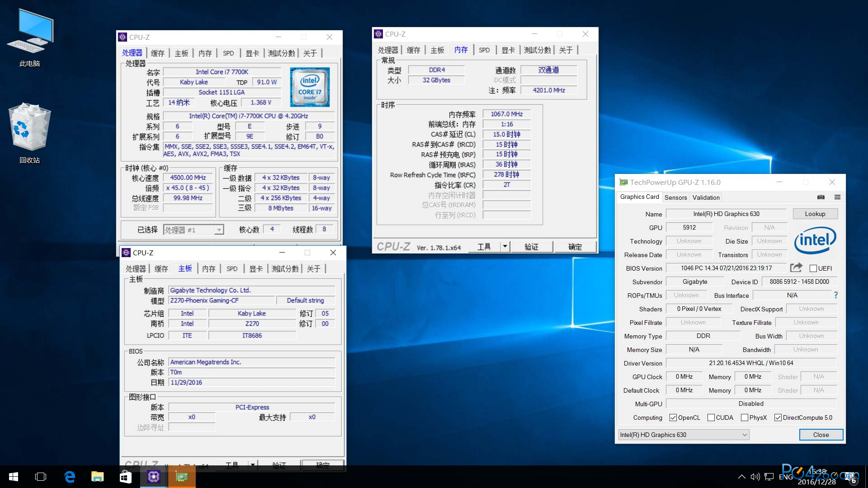Screen dimensions: 868x488
Task: Click the ENG input language indicator
Action: click(786, 477)
